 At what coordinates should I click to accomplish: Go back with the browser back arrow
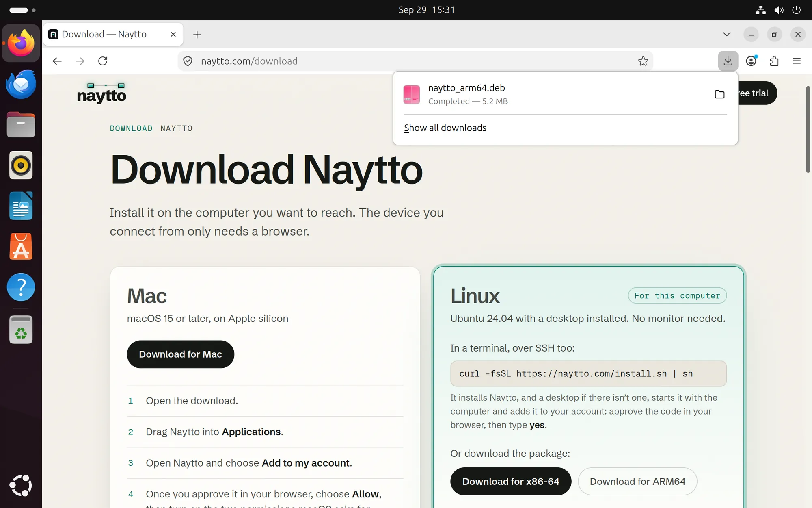(57, 61)
